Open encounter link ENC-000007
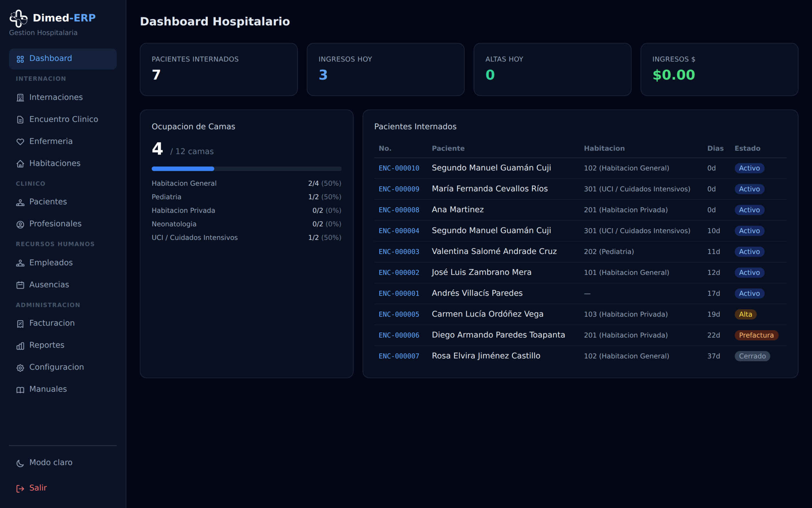Viewport: 812px width, 508px height. [x=399, y=356]
